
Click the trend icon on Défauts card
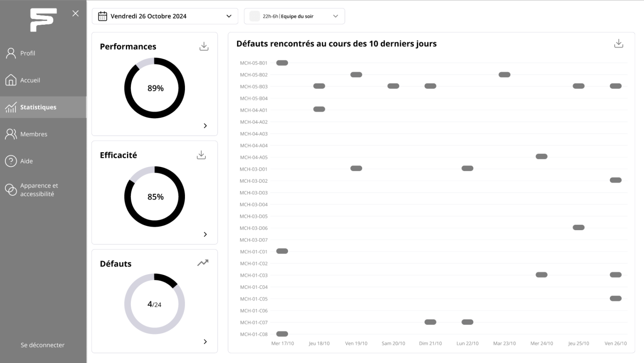click(203, 263)
